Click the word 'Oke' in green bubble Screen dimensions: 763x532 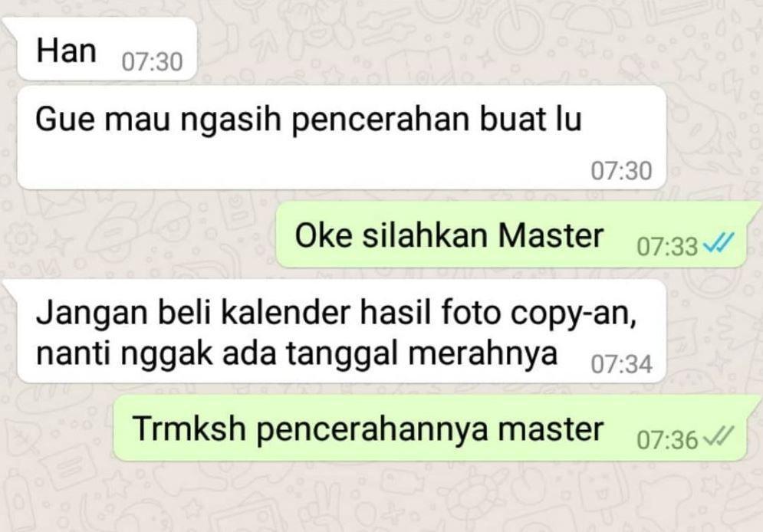coord(323,235)
